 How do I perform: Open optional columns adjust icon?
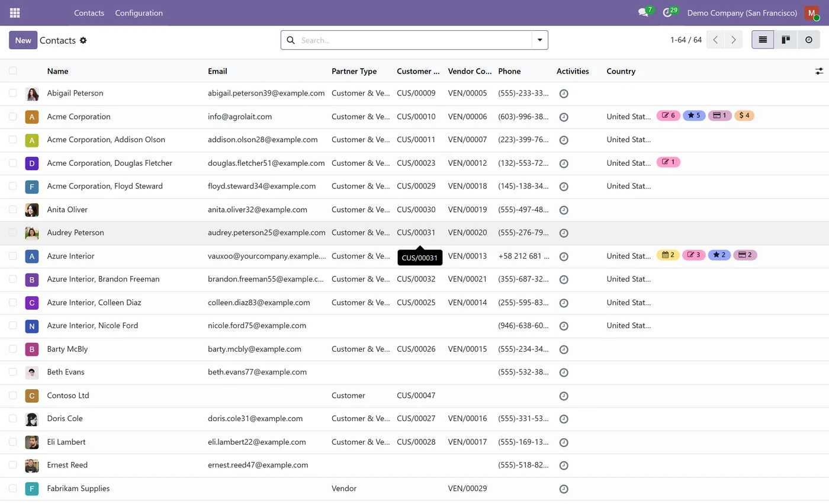(819, 71)
